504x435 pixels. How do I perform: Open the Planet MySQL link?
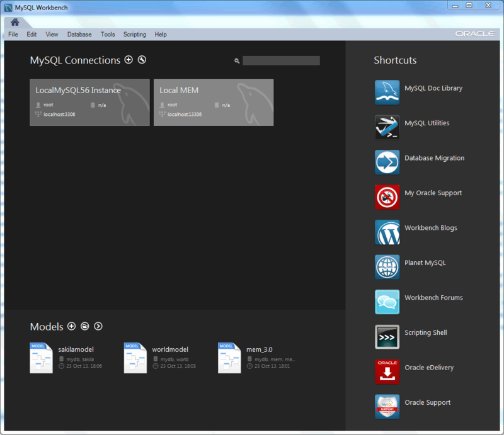coord(425,263)
